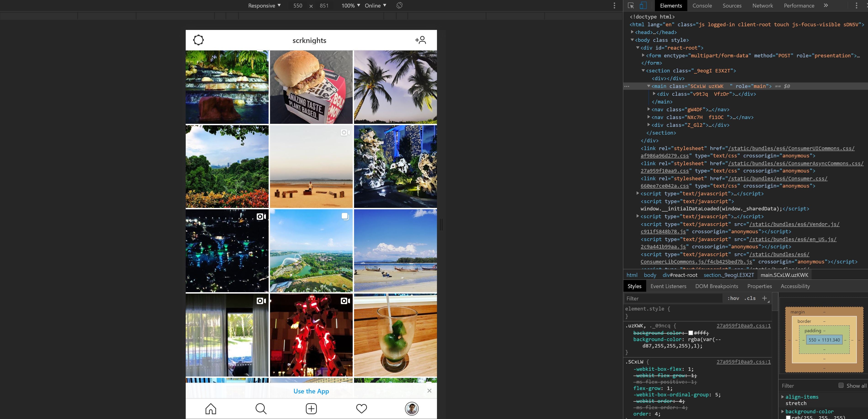Collapse the div#react-root node
Viewport: 868px width, 419px height.
638,48
